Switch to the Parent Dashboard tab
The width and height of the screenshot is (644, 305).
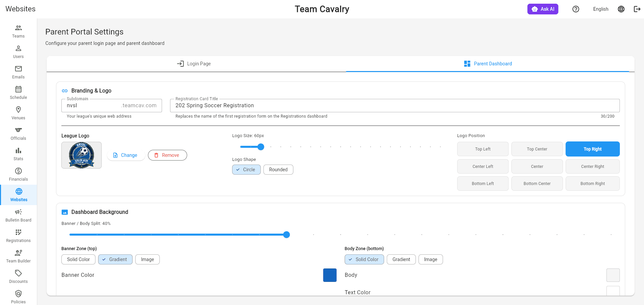click(x=488, y=64)
